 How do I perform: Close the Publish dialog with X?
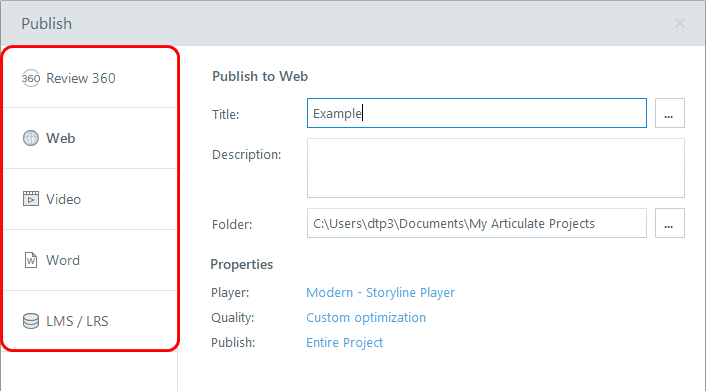[680, 23]
